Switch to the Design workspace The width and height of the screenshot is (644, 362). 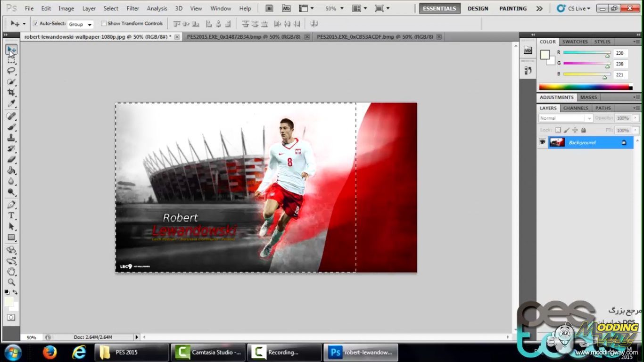coord(478,8)
